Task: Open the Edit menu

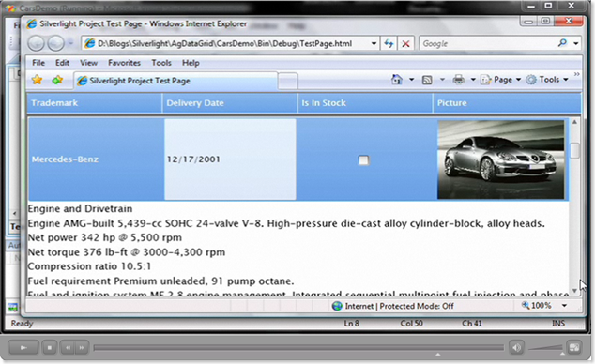Action: [62, 63]
